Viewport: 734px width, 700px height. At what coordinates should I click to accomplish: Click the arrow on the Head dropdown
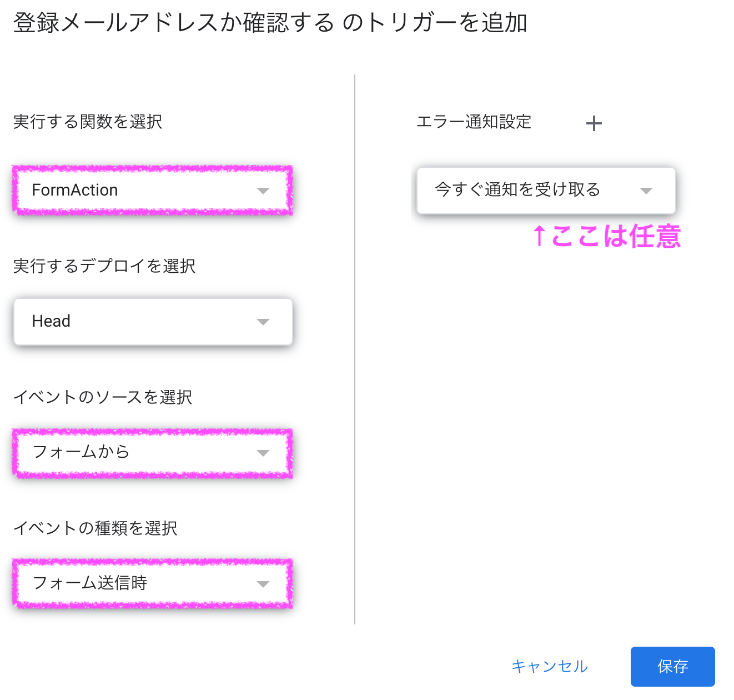pos(263,322)
